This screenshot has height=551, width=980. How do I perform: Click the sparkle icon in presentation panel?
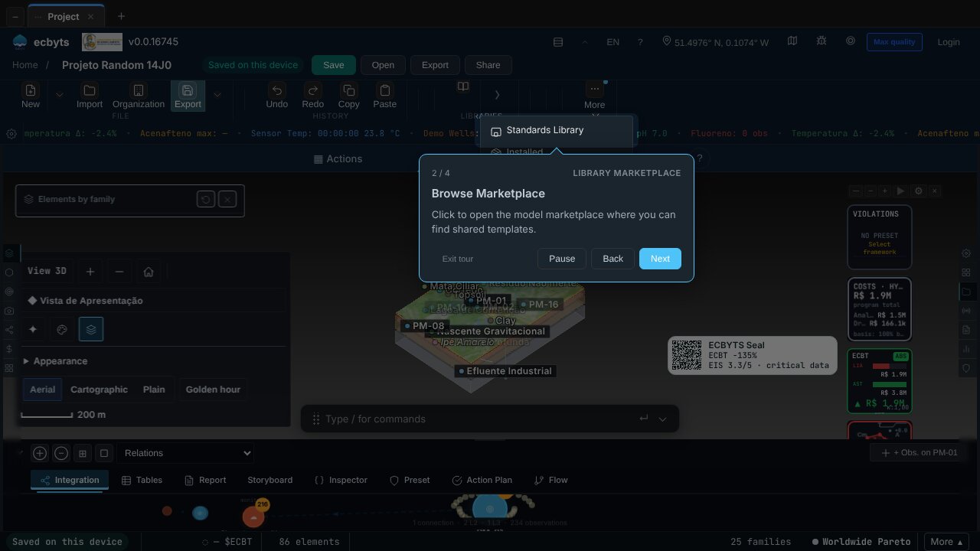pyautogui.click(x=33, y=329)
